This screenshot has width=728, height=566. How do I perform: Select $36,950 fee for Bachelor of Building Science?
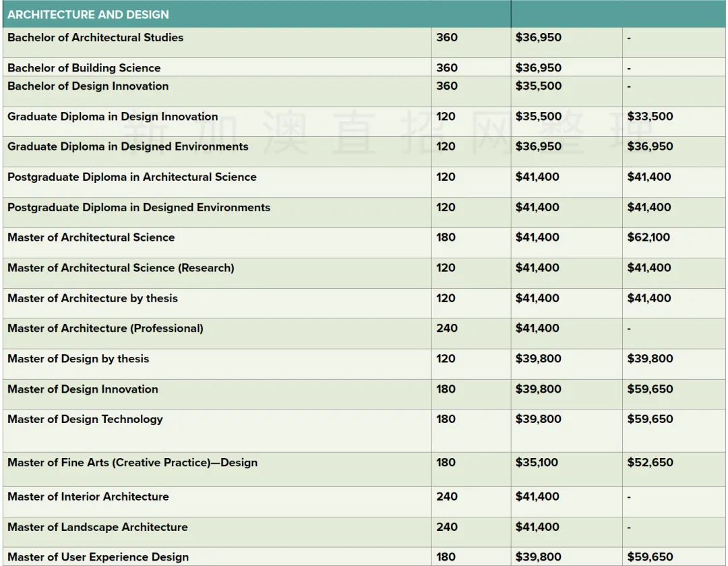[x=538, y=68]
